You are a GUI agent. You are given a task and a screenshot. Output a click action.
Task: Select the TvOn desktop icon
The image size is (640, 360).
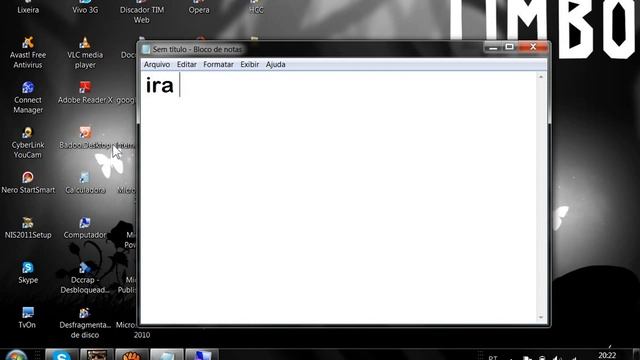click(x=27, y=317)
